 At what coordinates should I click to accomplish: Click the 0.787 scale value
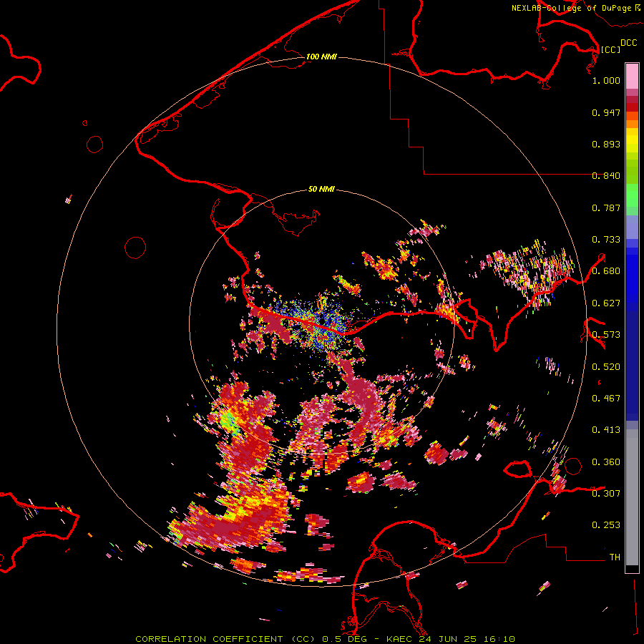[606, 208]
